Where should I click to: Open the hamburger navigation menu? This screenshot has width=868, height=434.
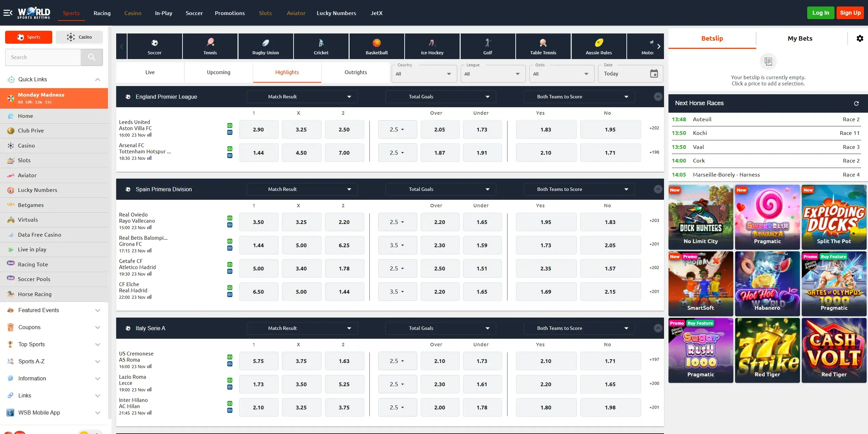(x=8, y=13)
